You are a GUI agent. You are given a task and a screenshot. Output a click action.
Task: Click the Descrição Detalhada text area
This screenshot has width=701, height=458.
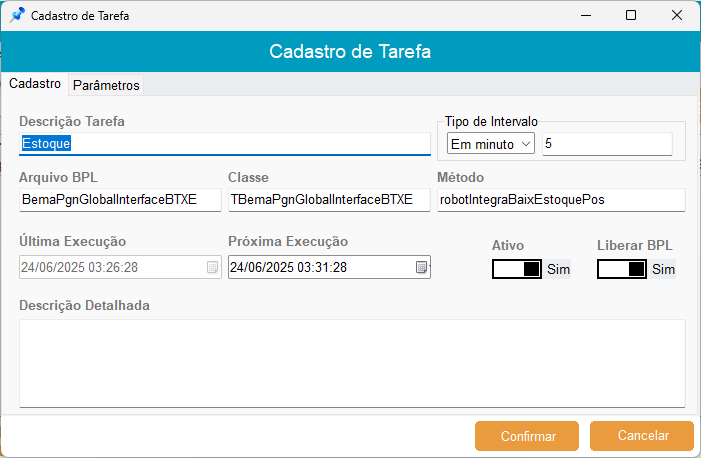352,362
